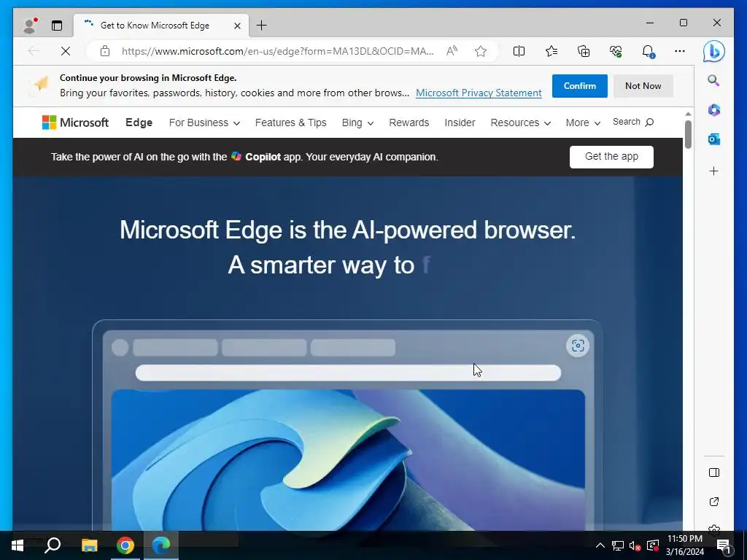This screenshot has width=747, height=560.
Task: Open taskbar clock showing 11:50 PM
Action: coord(684,545)
